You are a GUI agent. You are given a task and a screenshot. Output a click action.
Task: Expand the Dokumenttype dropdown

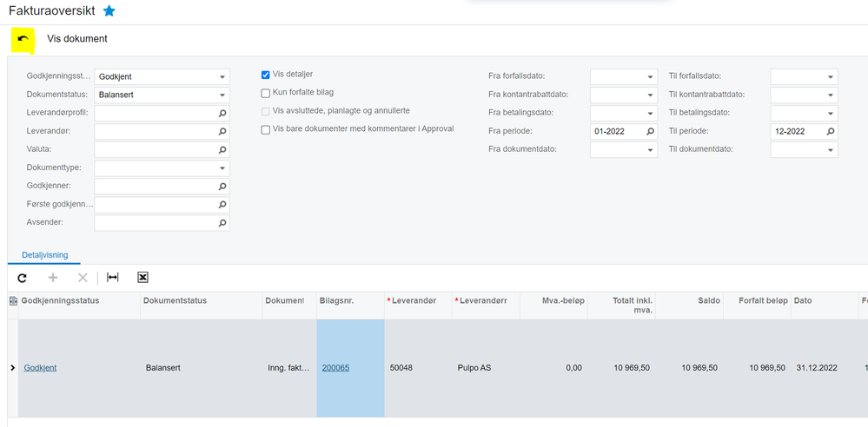222,168
